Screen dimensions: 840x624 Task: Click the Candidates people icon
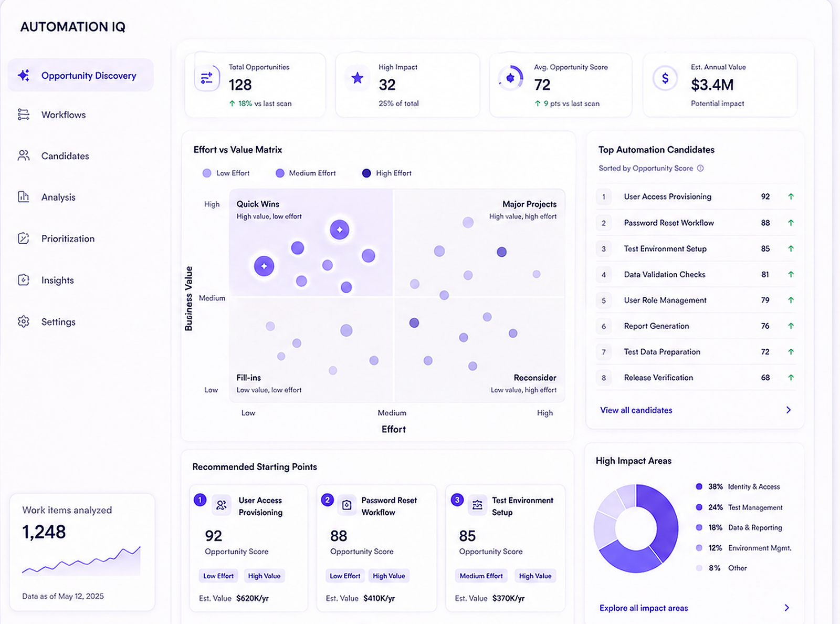pyautogui.click(x=24, y=155)
